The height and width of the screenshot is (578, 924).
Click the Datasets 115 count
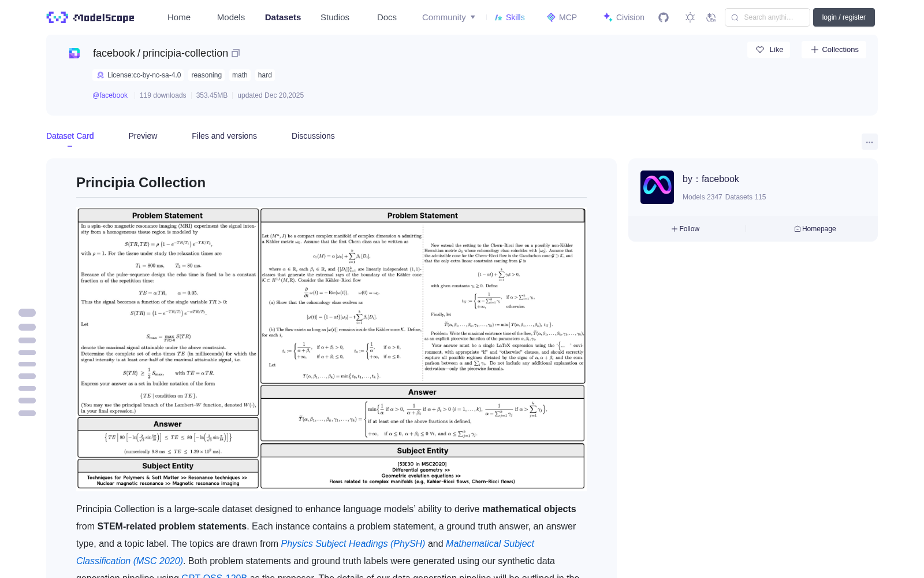pos(746,197)
